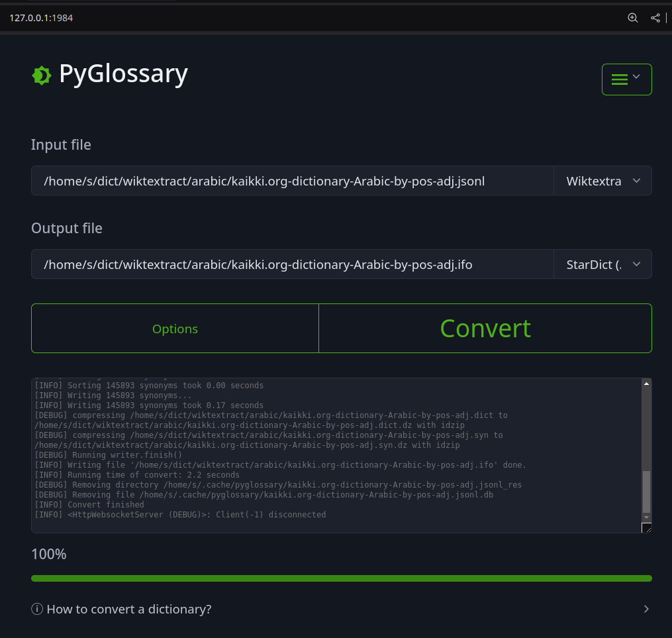Click the 'Client(-1) disconnected' log line
672x638 pixels.
point(180,515)
